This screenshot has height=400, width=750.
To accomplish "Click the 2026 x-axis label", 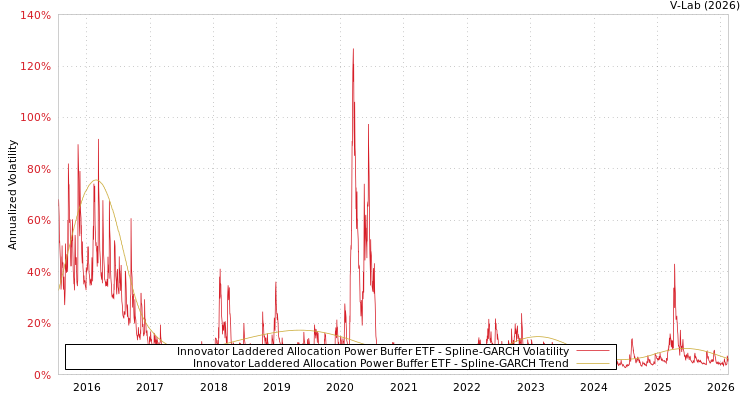I will 720,387.
